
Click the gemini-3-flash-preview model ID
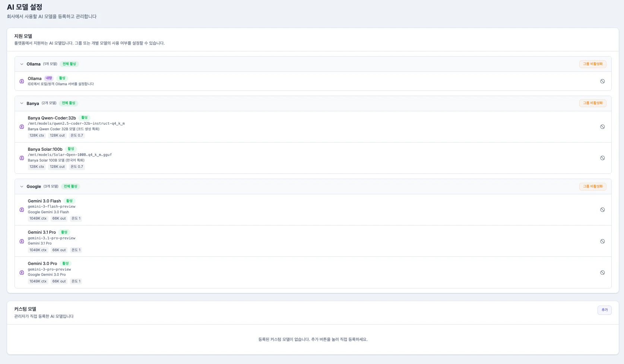52,207
